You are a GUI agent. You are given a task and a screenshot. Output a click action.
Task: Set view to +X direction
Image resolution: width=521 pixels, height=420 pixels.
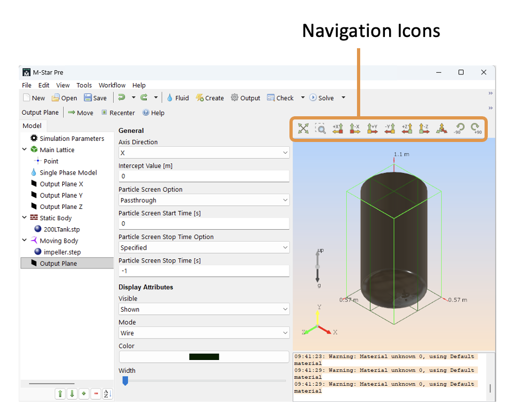pos(338,129)
